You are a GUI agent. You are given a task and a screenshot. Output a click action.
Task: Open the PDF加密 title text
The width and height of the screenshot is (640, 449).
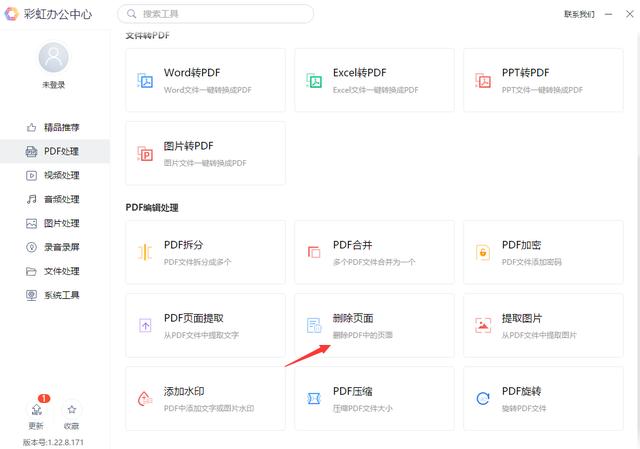point(521,245)
